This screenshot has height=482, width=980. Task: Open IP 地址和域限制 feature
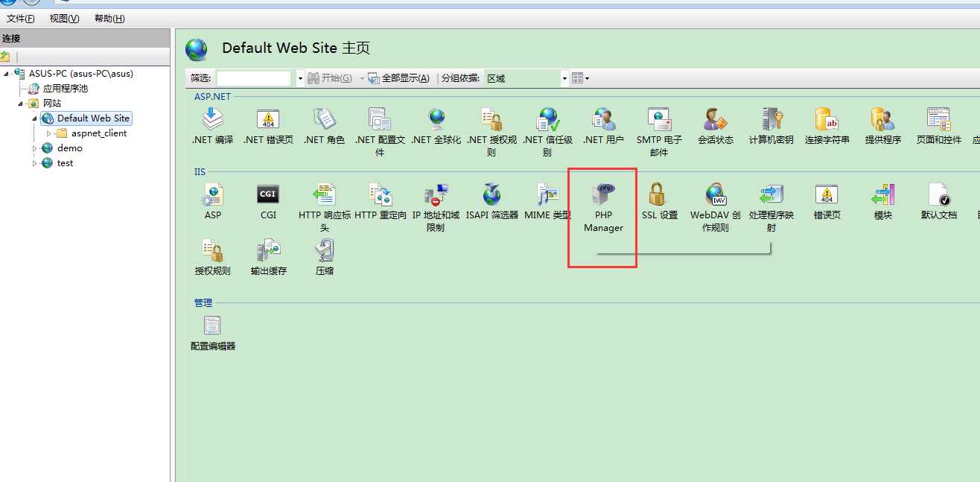pos(436,207)
